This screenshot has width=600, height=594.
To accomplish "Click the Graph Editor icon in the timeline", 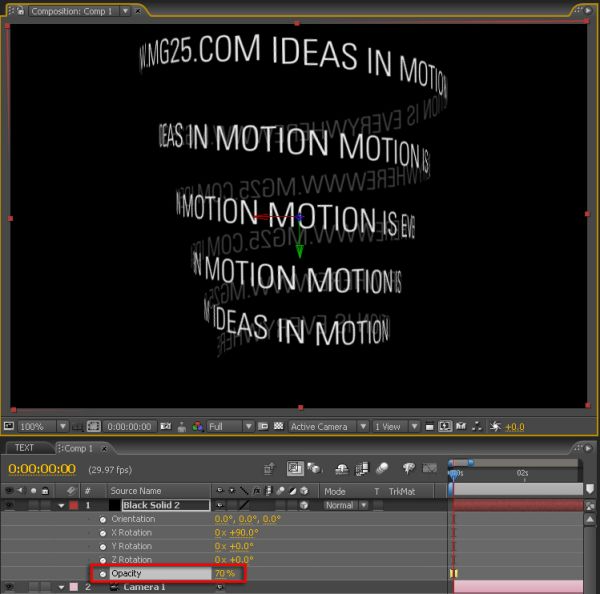I will tap(429, 468).
